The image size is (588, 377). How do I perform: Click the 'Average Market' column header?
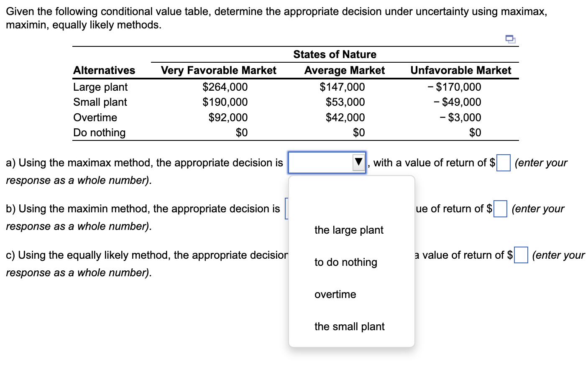coord(344,70)
